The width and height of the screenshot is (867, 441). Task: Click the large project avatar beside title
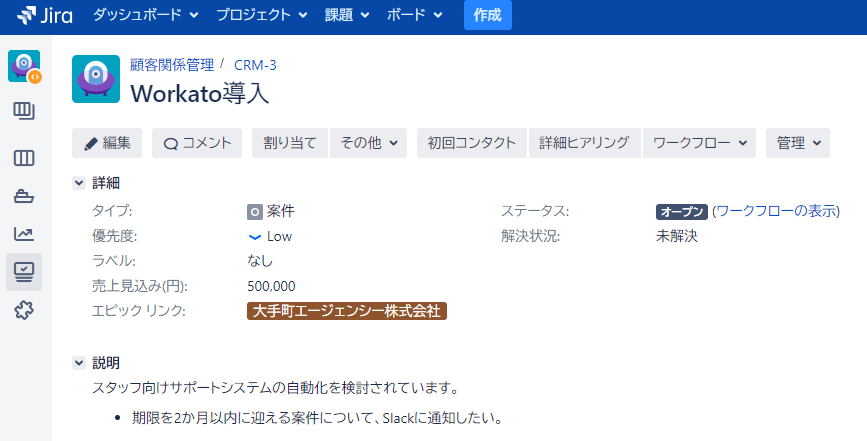[96, 79]
